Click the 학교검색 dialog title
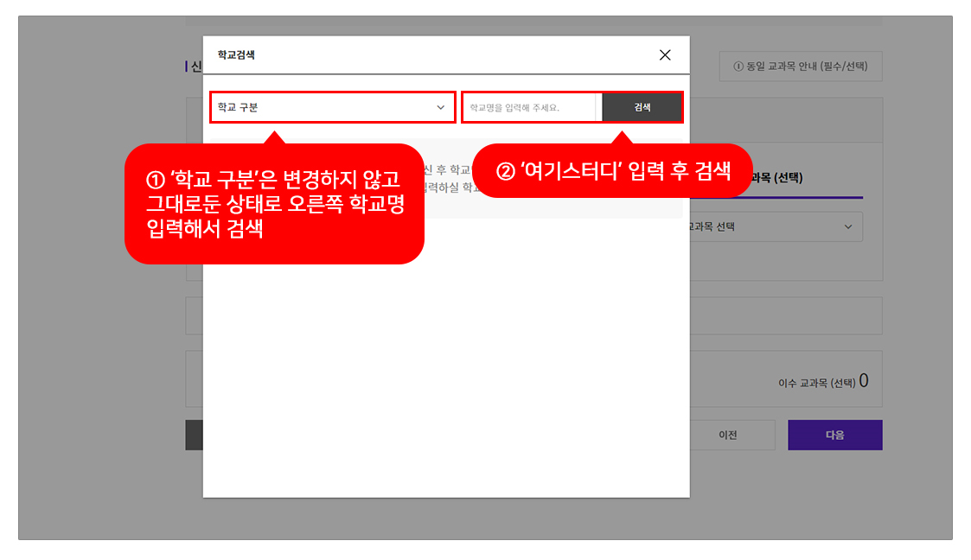The height and width of the screenshot is (560, 971). pos(236,55)
